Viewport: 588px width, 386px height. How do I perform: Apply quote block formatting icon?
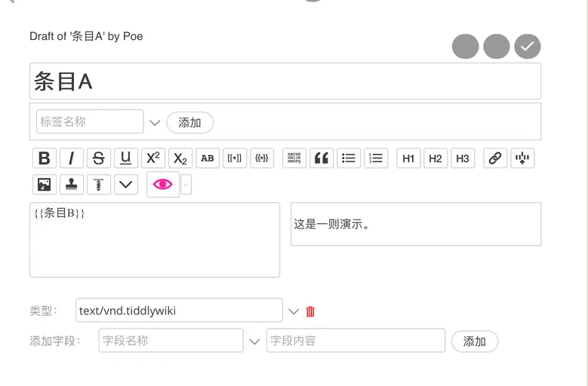pyautogui.click(x=322, y=158)
